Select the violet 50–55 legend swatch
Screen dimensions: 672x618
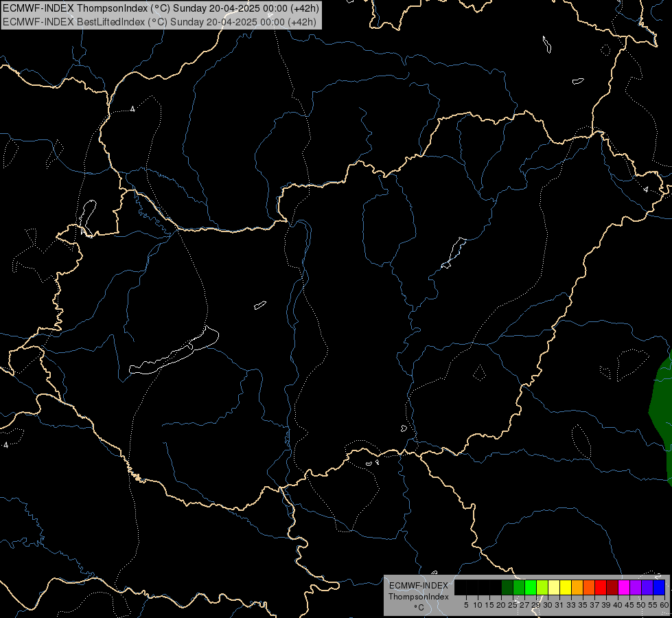click(x=647, y=588)
